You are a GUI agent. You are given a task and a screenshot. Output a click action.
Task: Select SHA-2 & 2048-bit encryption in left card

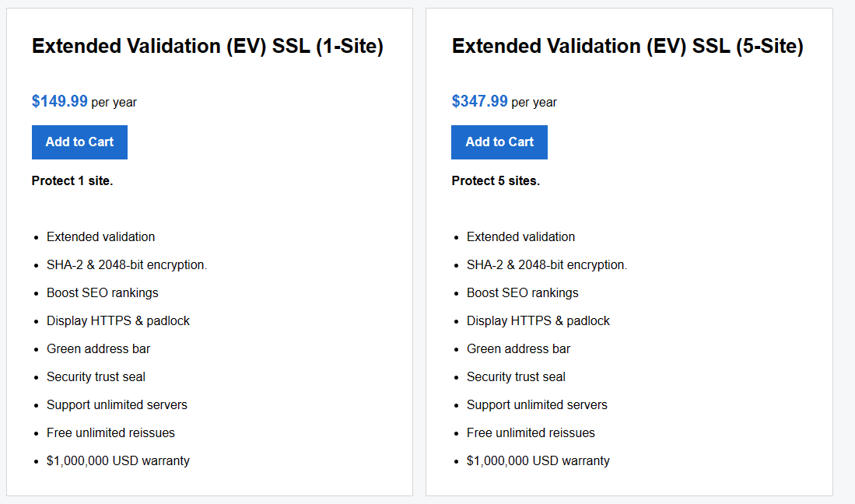(127, 264)
